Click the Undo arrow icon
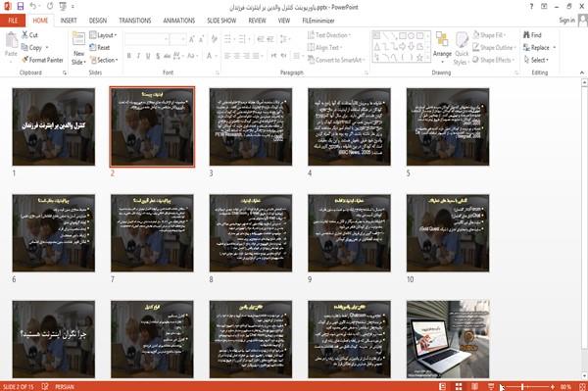Image resolution: width=588 pixels, height=391 pixels. pos(33,6)
